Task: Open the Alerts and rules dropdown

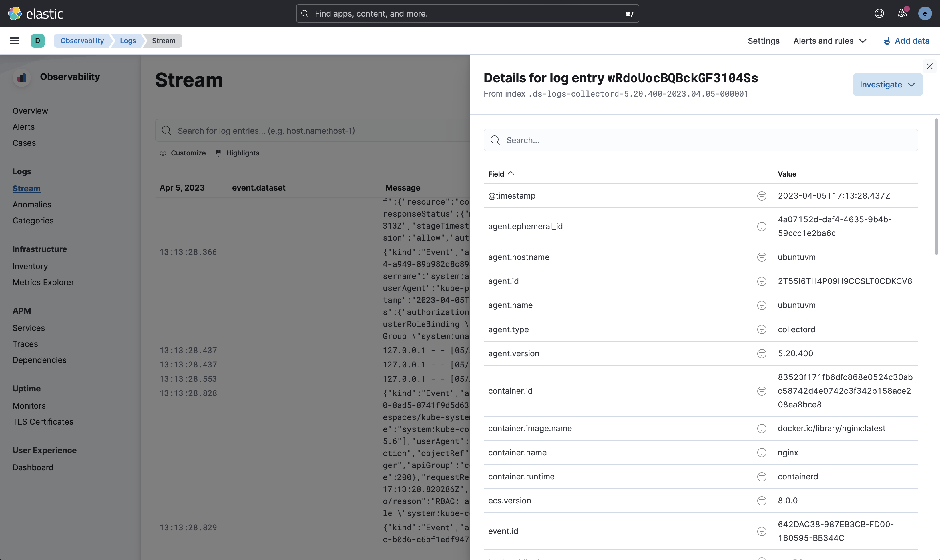Action: coord(829,41)
